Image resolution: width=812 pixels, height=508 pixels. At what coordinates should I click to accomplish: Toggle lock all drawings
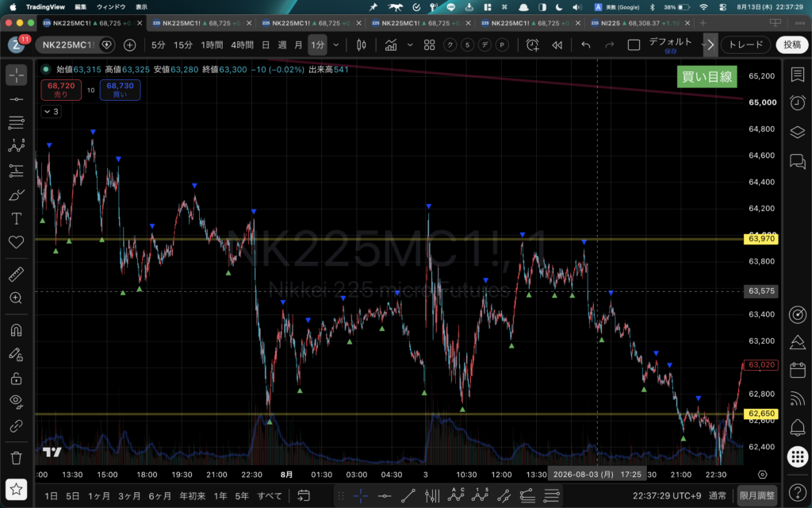[16, 379]
